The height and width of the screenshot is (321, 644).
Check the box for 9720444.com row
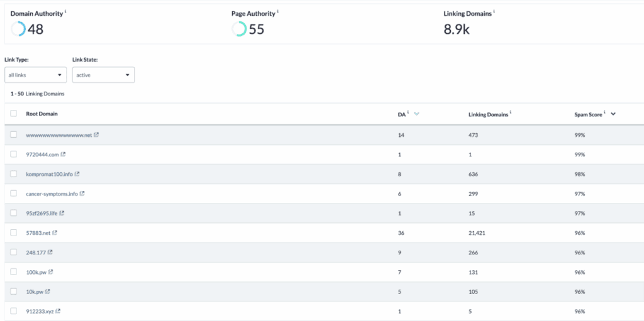click(x=14, y=155)
